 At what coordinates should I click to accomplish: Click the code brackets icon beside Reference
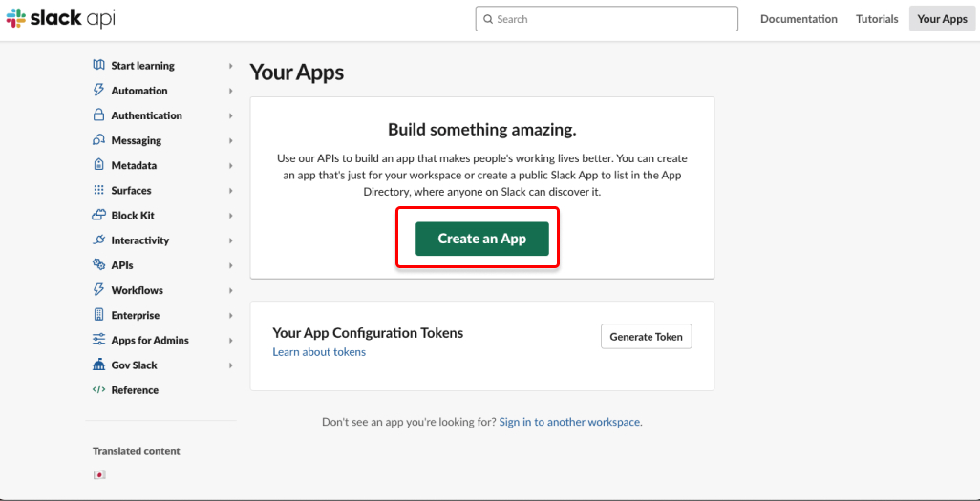click(98, 389)
